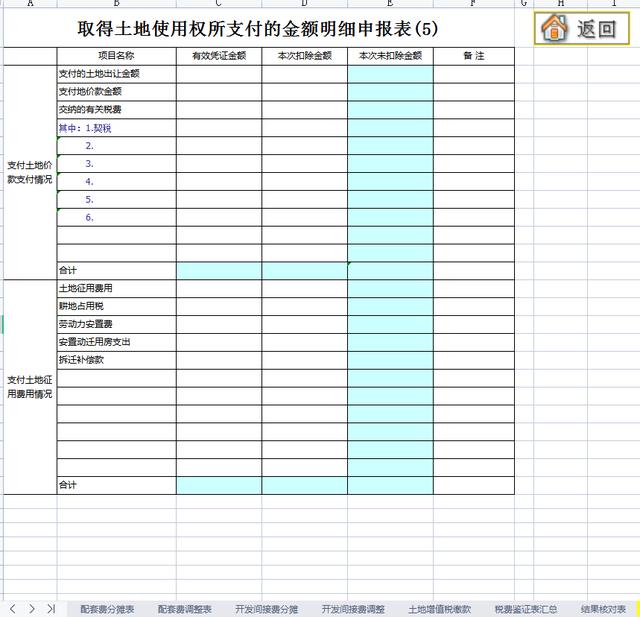The width and height of the screenshot is (640, 617).
Task: Switch to 配套费调整表 sheet tab
Action: tap(184, 609)
